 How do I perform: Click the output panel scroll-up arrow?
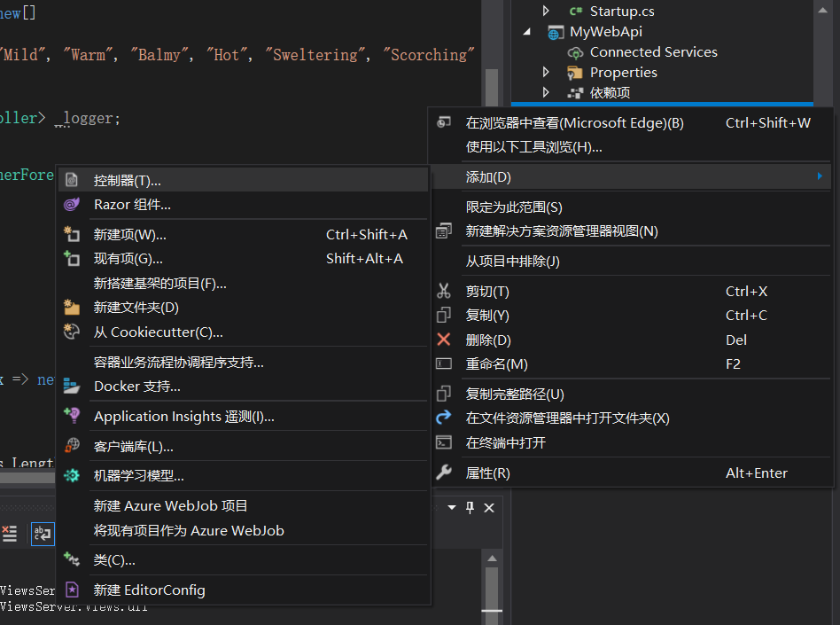click(492, 559)
